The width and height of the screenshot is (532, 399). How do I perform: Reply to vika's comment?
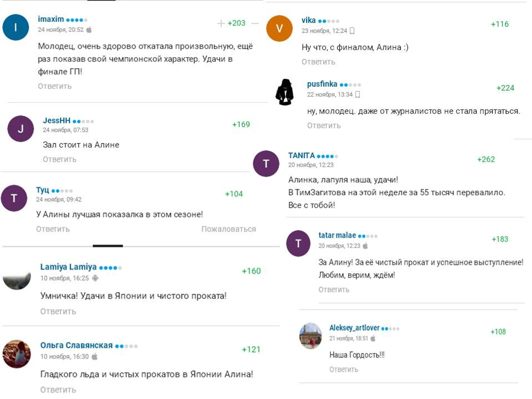(x=318, y=62)
